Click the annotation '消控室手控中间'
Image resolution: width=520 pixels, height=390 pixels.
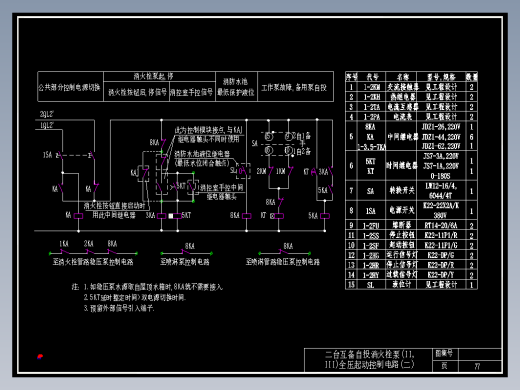point(221,188)
